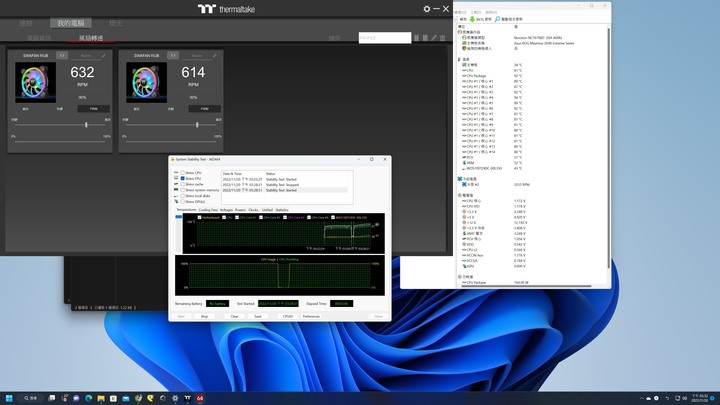This screenshot has height=405, width=720.
Task: Open the Cooling Fans tab
Action: coord(208,210)
